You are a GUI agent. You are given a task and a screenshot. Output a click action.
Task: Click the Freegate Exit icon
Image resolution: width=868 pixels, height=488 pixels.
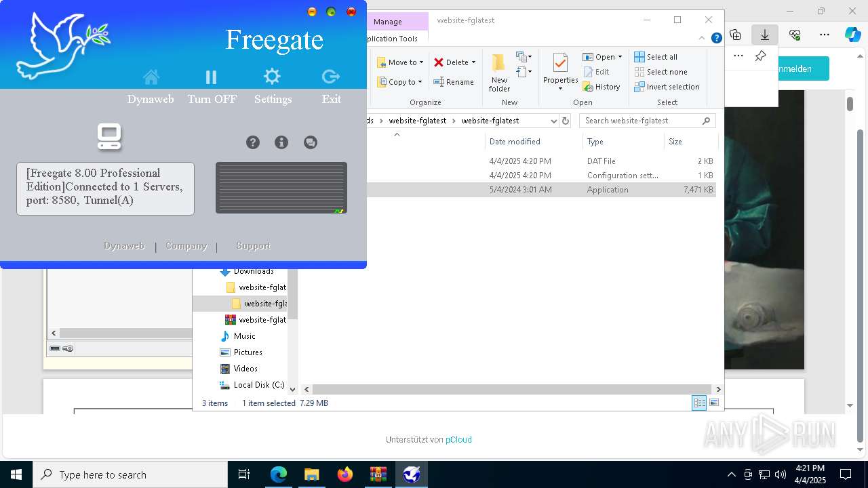(x=331, y=76)
